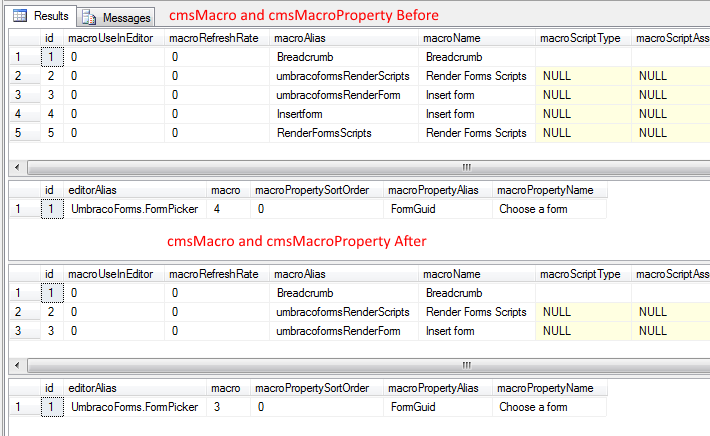This screenshot has width=710, height=436.
Task: Select row header 4 in Before macro grid
Action: coord(24,114)
